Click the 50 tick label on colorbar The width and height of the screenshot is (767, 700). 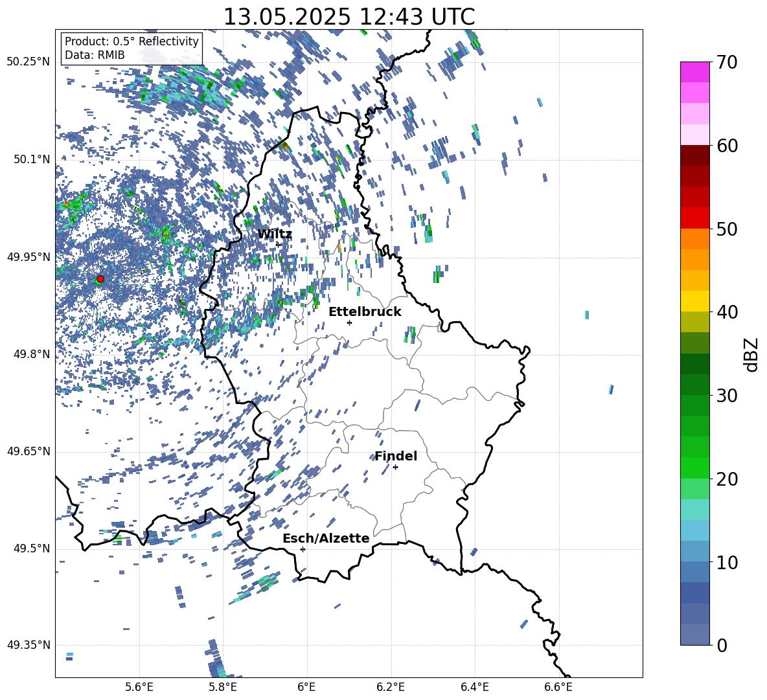727,229
